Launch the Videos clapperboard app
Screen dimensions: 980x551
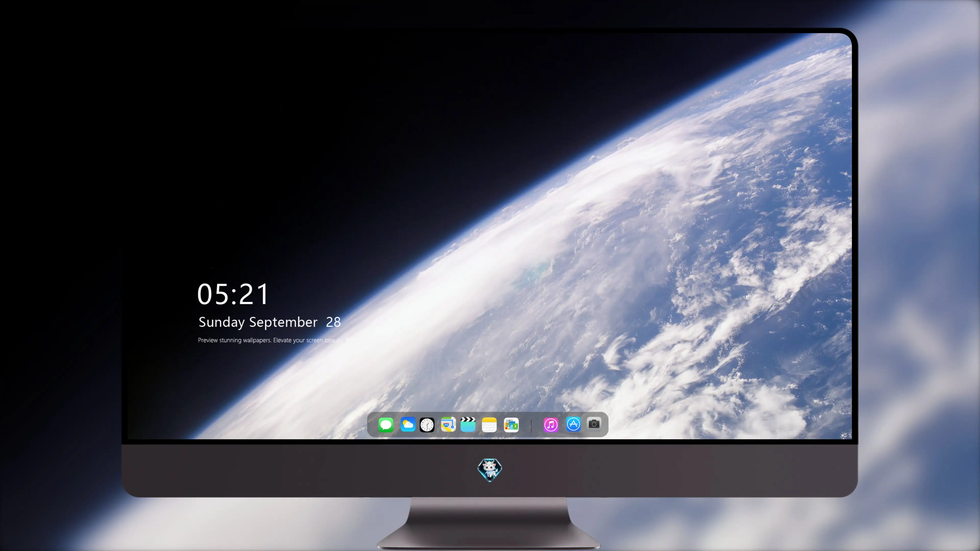pos(468,424)
